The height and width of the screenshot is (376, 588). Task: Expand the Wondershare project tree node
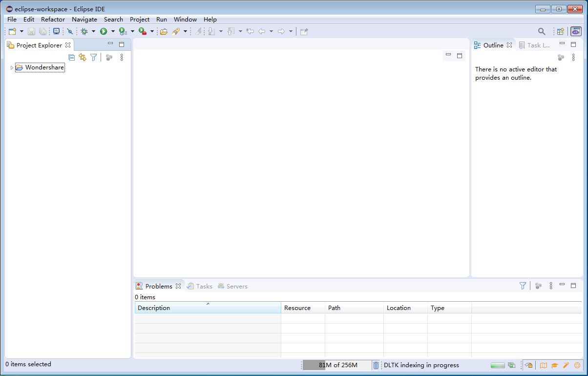pyautogui.click(x=12, y=67)
